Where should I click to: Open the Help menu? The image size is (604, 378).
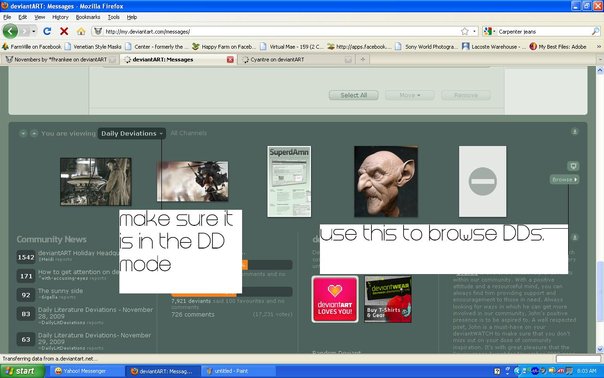point(132,17)
